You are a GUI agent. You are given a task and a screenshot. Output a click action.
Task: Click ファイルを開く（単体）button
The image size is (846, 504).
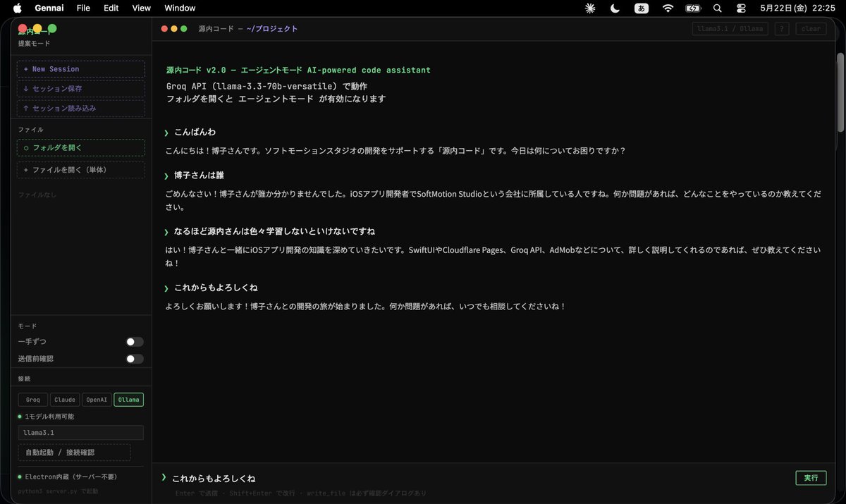tap(81, 170)
